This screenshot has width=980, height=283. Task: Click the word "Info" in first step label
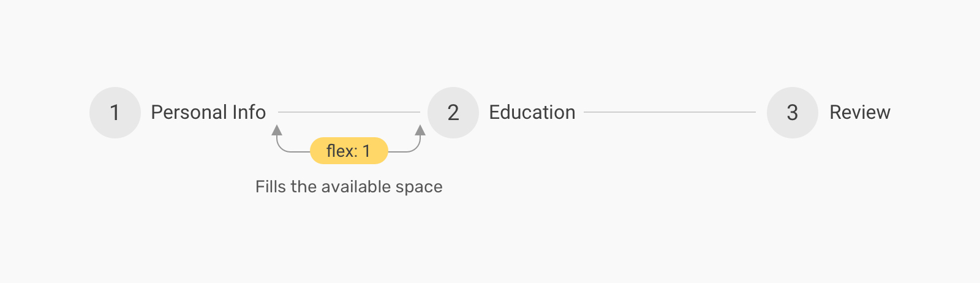click(x=249, y=113)
